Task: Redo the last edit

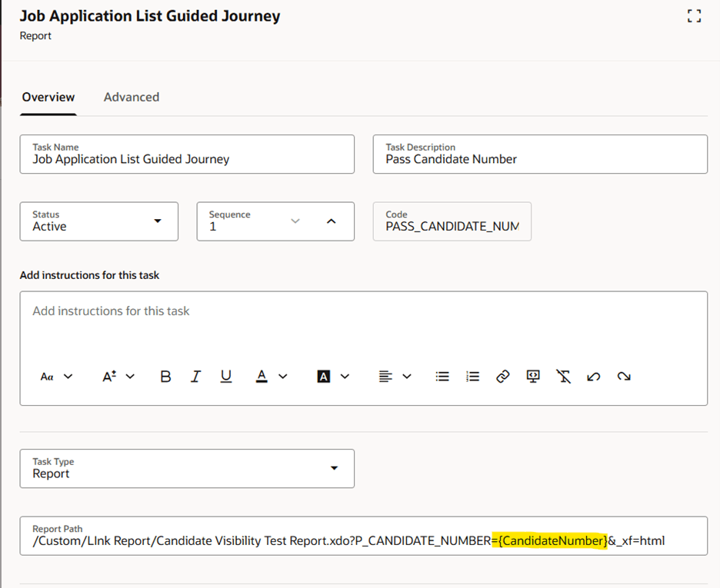Action: tap(624, 377)
